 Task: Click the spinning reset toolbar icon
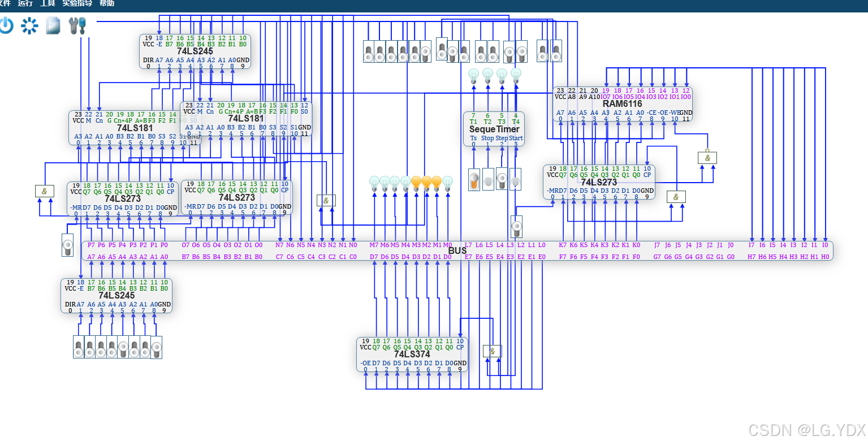(29, 25)
